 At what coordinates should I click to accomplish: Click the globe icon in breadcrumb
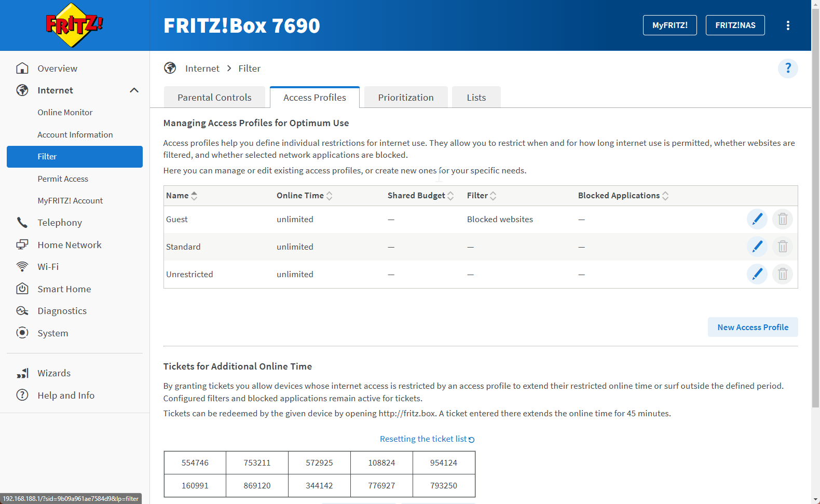170,69
